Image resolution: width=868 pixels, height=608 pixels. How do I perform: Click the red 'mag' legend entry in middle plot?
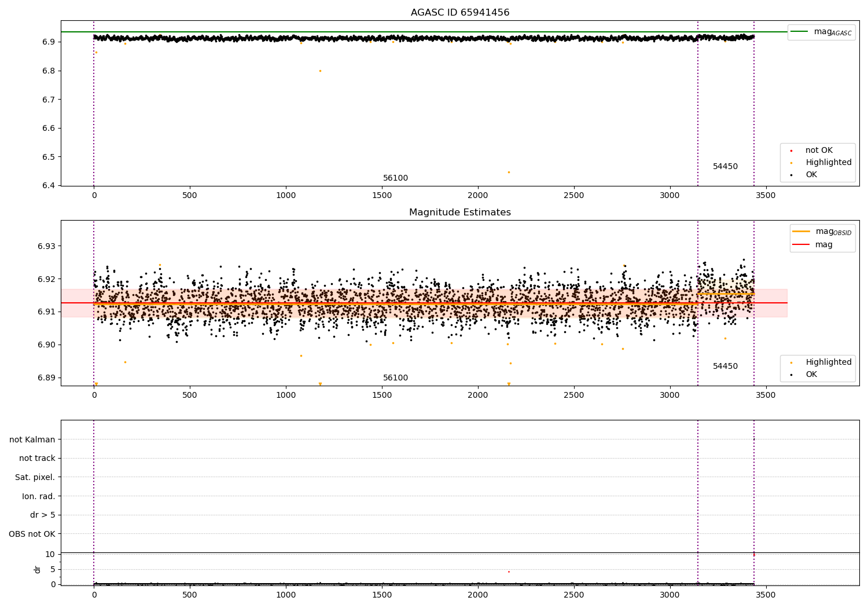click(x=813, y=245)
